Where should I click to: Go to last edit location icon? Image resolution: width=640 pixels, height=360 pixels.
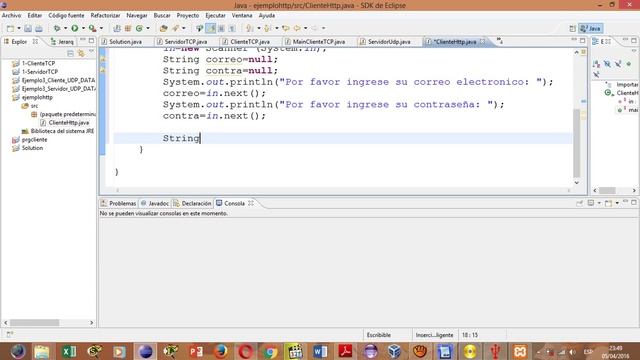click(x=285, y=28)
